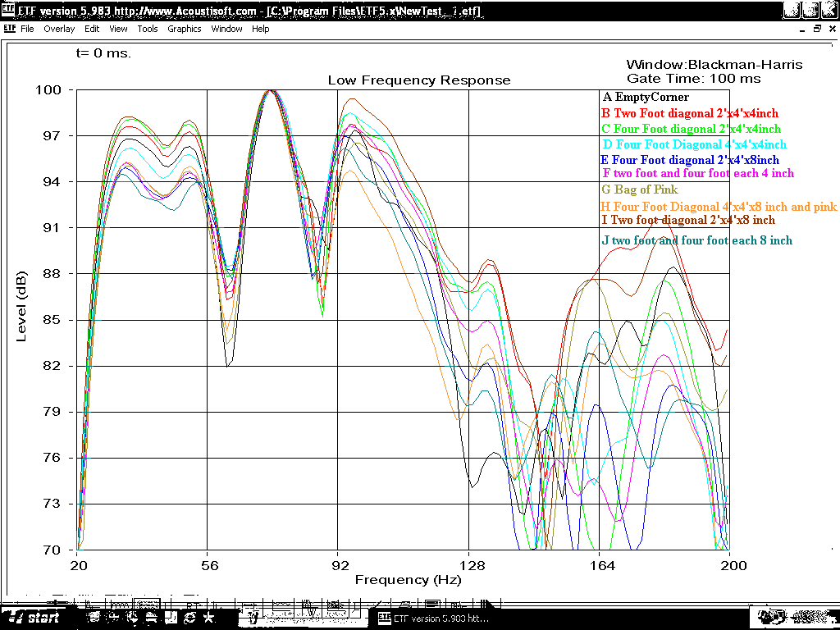Click the 'A EmptyCorner' legend entry

coord(645,98)
